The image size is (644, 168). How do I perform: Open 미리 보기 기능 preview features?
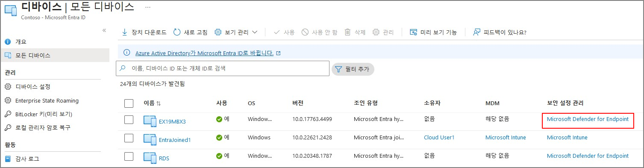pyautogui.click(x=433, y=32)
